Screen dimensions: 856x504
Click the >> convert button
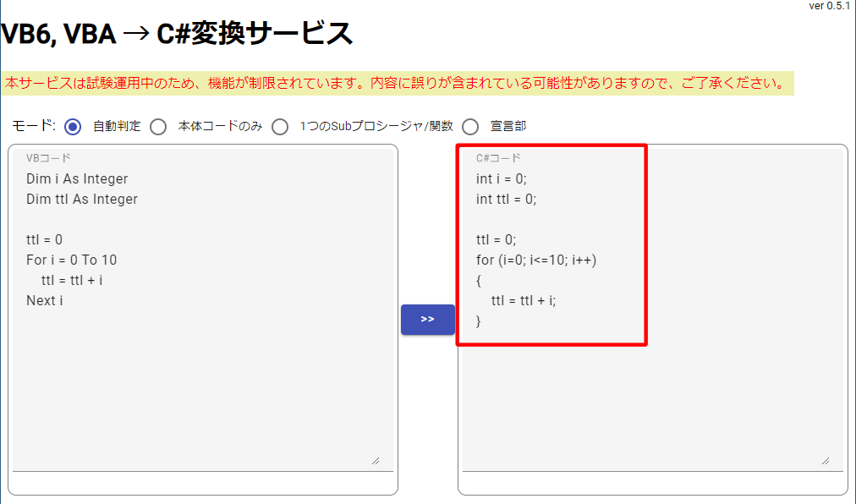427,320
